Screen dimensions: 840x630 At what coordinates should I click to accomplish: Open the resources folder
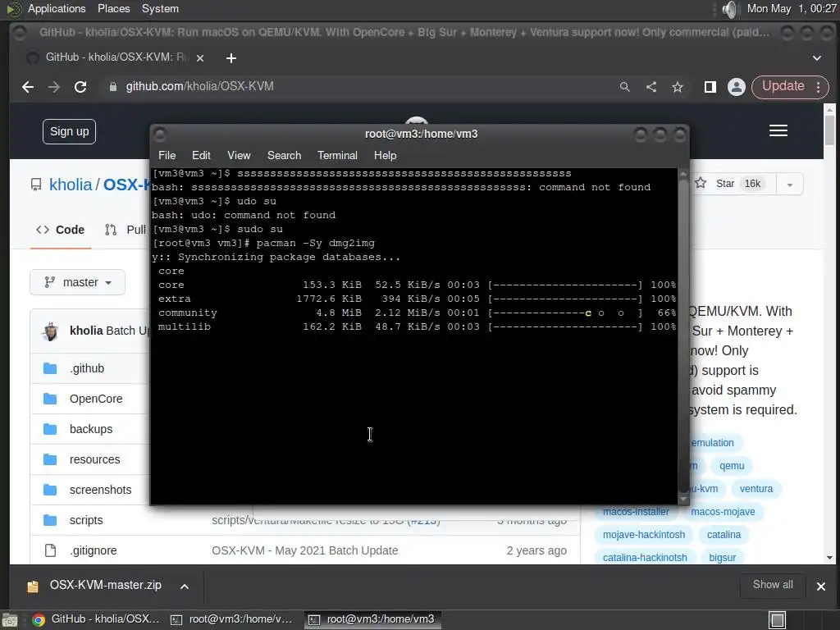(x=95, y=459)
